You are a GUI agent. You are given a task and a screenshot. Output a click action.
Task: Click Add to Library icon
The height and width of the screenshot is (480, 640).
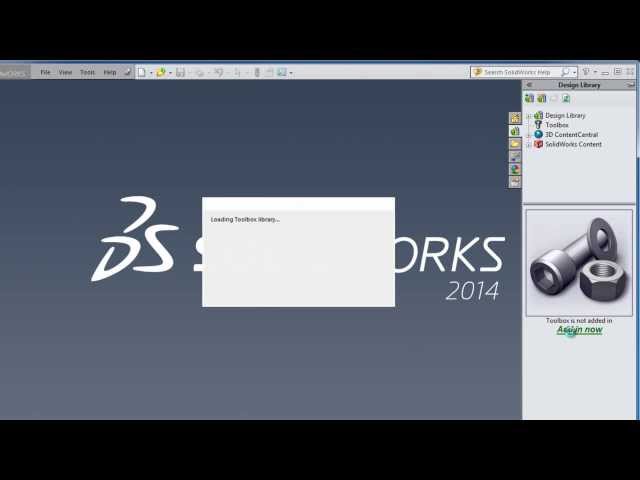529,98
